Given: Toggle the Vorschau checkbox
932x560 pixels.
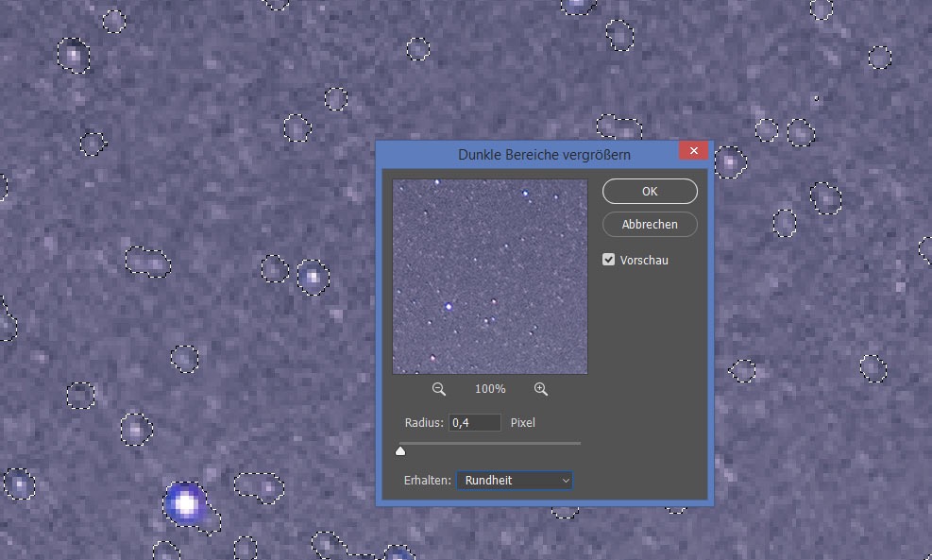Looking at the screenshot, I should click(609, 260).
